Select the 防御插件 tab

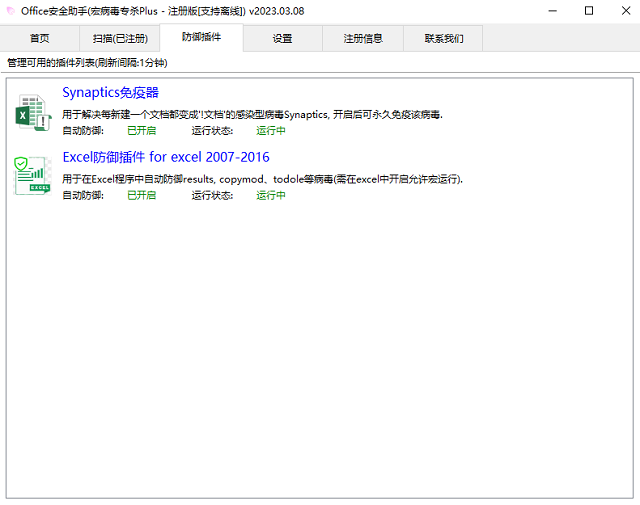pos(201,37)
